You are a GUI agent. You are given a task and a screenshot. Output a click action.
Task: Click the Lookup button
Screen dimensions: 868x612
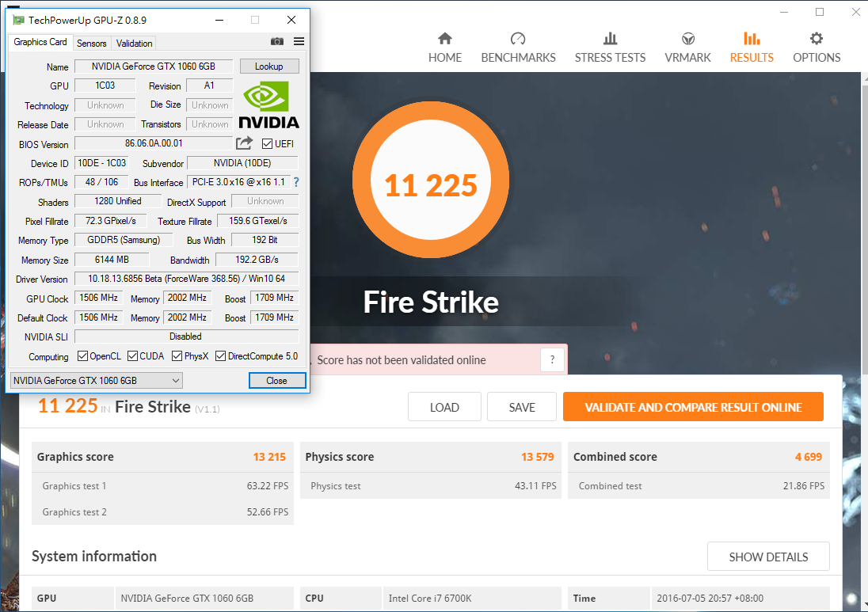269,67
